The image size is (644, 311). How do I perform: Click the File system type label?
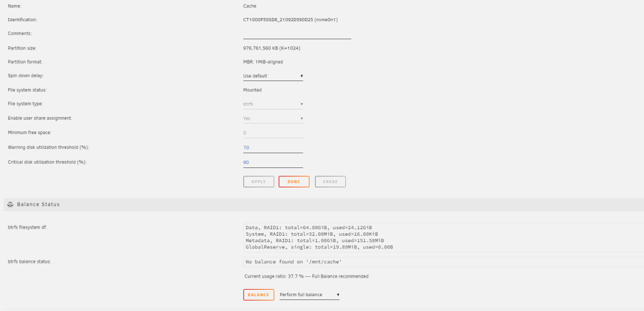tap(25, 104)
